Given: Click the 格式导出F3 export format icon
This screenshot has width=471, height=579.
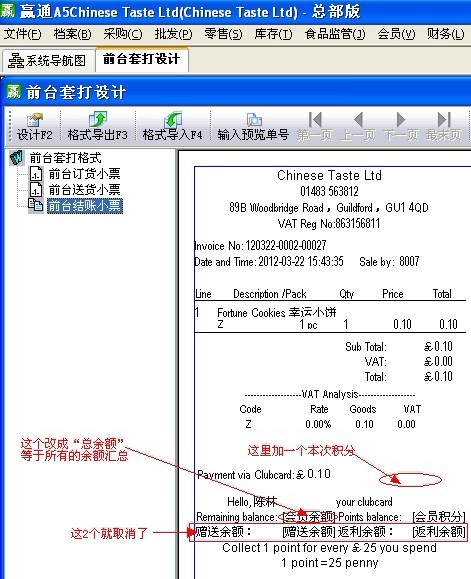Looking at the screenshot, I should click(x=97, y=127).
